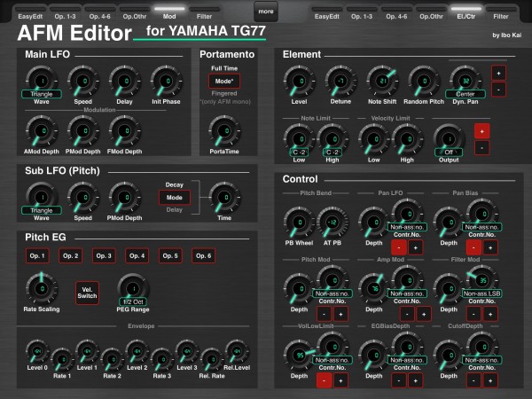Enable Pitch EG for Op. 4
The image size is (532, 399).
[x=137, y=256]
